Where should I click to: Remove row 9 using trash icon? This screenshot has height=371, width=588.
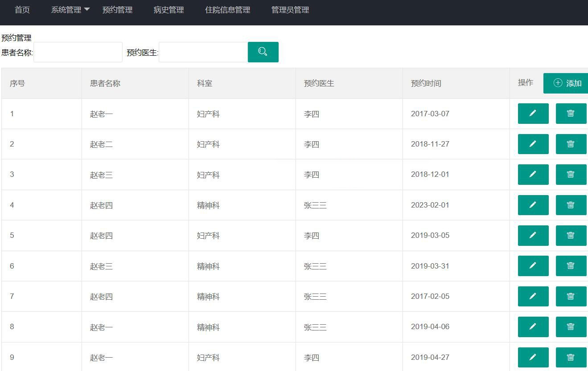tap(571, 357)
